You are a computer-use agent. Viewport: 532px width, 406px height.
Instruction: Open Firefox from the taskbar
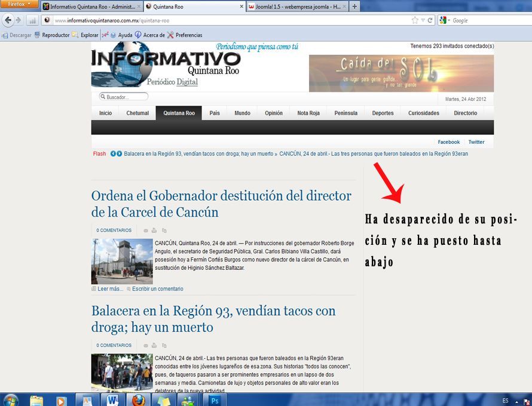click(x=138, y=400)
